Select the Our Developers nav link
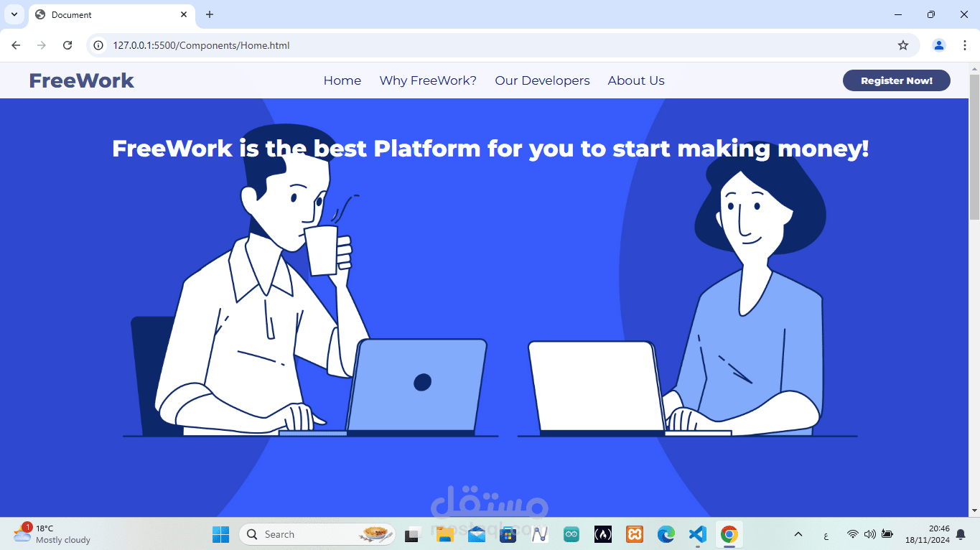Viewport: 980px width, 550px height. point(542,80)
